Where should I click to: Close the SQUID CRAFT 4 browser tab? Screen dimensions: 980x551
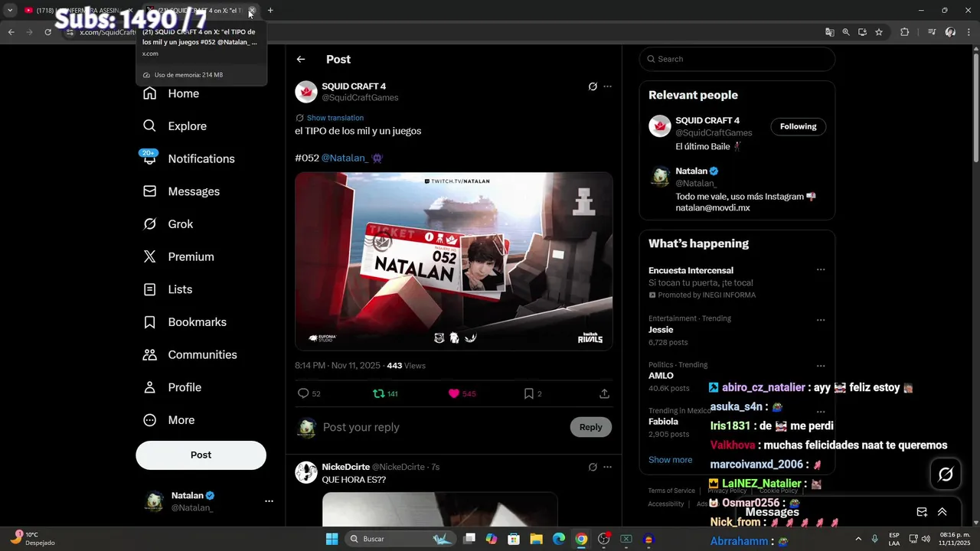point(252,11)
